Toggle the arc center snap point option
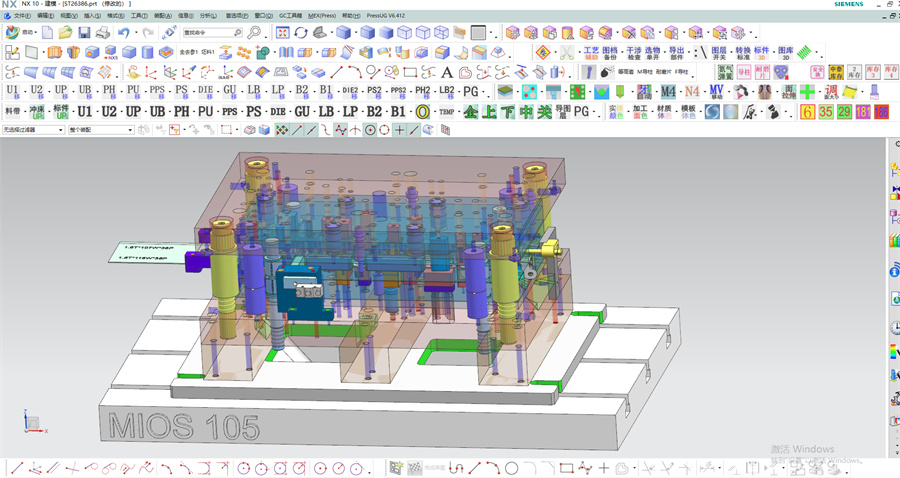The image size is (900, 478). point(370,130)
